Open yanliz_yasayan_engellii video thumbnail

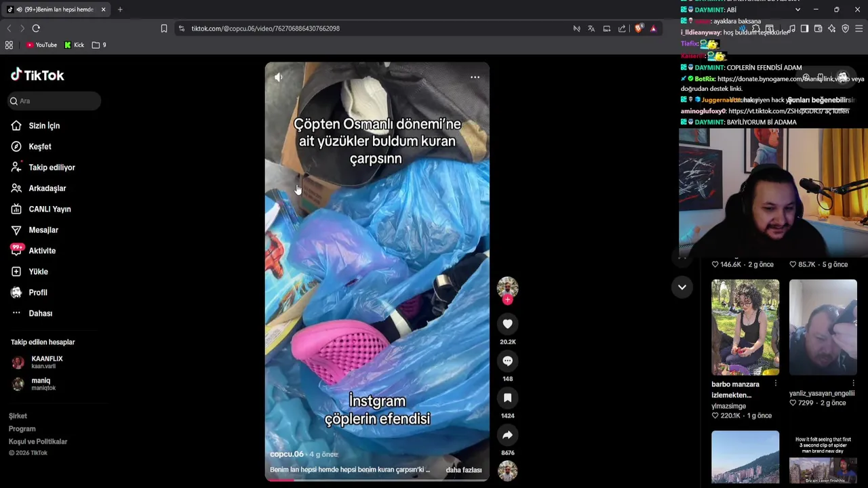point(823,327)
